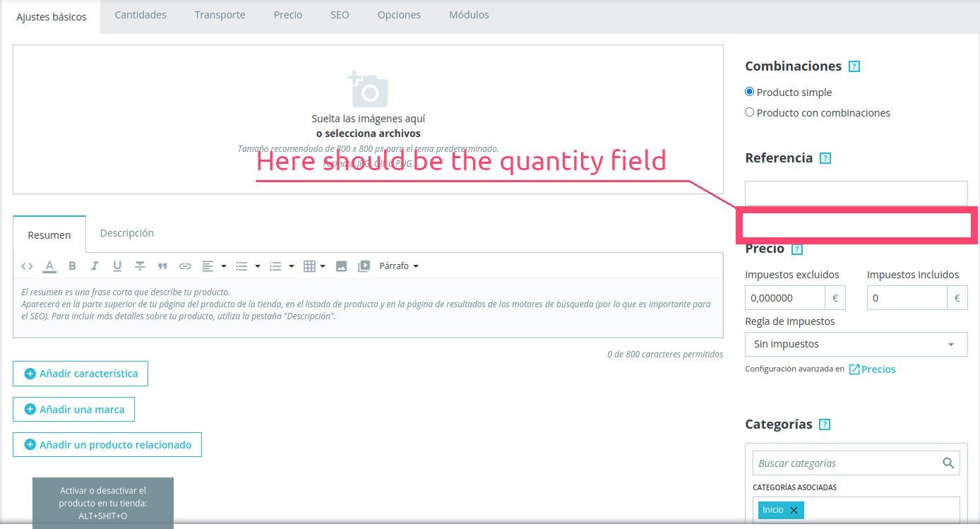Insert an image into the summary
The width and height of the screenshot is (980, 529).
341,266
